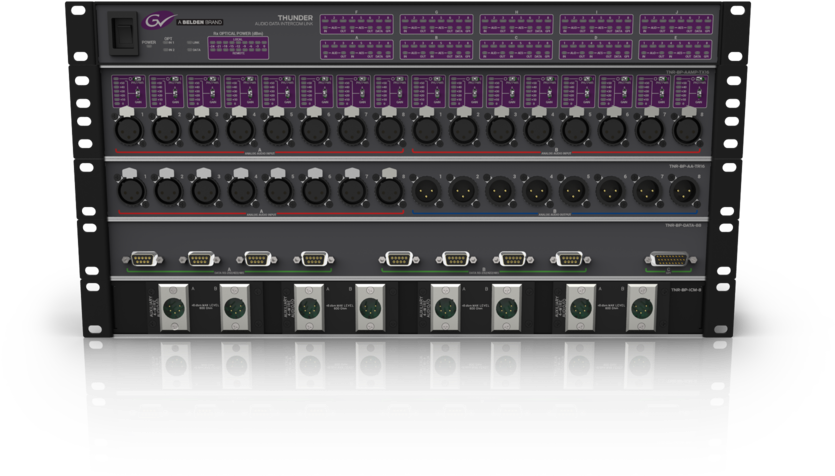Click first DB9 connector in data group B
The image size is (835, 476).
point(399,259)
